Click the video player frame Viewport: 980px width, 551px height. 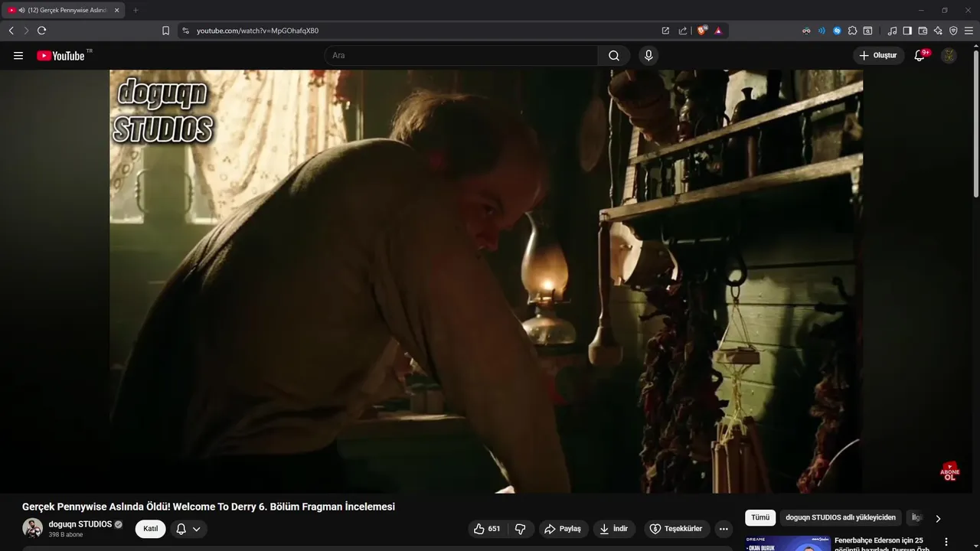point(486,281)
